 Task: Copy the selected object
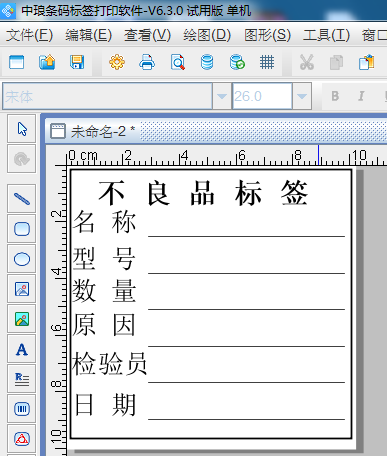336,62
